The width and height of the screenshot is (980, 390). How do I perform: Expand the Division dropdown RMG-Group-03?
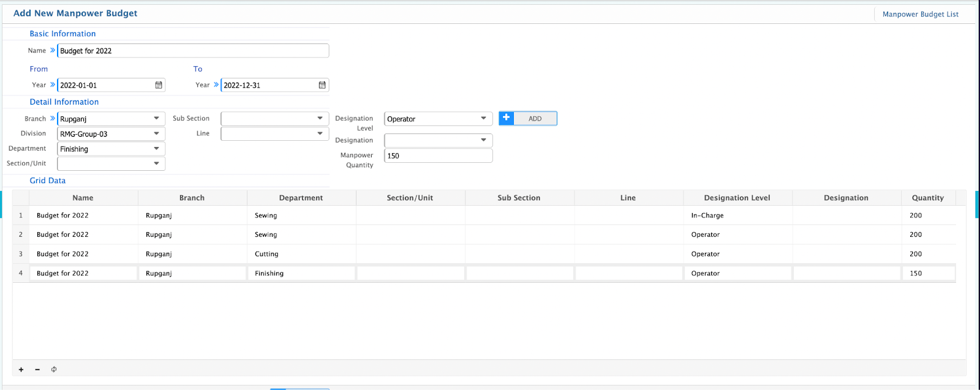pyautogui.click(x=157, y=133)
